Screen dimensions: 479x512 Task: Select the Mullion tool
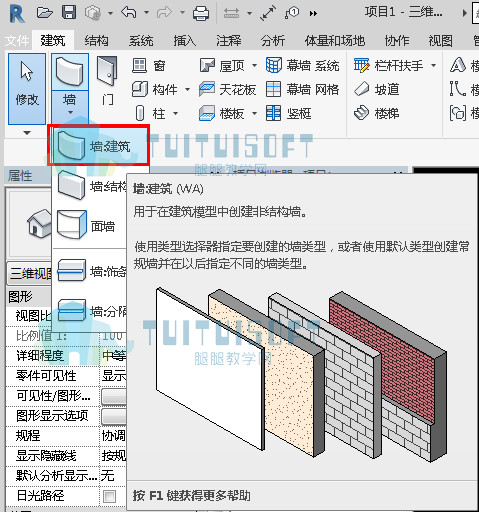289,113
